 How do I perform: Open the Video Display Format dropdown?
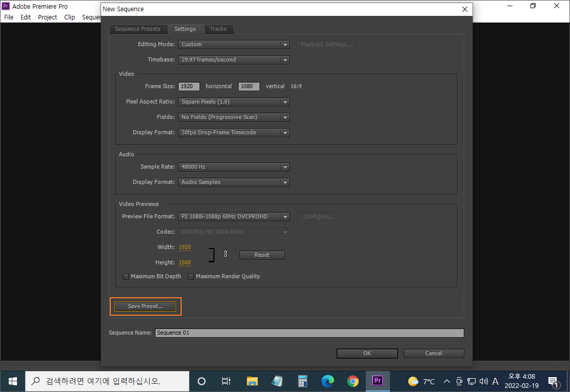coord(234,133)
